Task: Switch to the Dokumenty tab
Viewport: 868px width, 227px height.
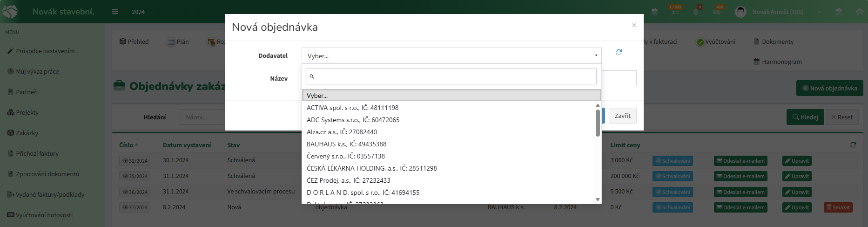Action: [x=774, y=41]
